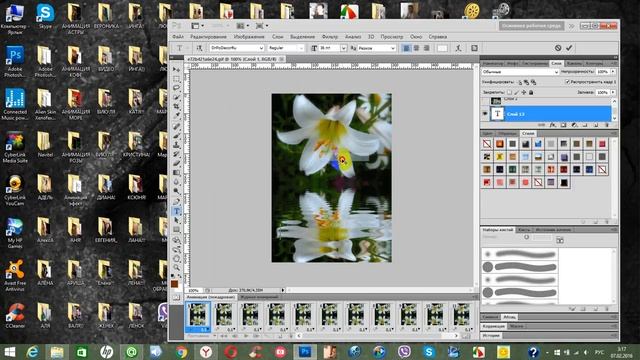Toggle unify layer style icon
The image size is (640, 360).
point(533,82)
